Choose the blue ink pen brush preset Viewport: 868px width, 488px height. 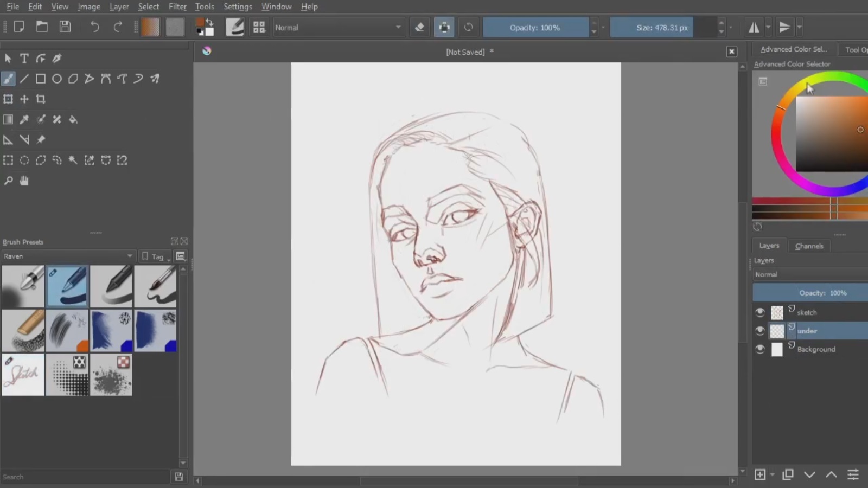67,287
